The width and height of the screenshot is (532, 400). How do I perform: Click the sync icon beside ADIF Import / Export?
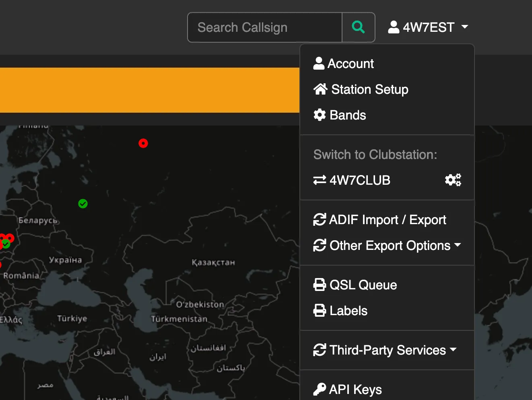[320, 220]
